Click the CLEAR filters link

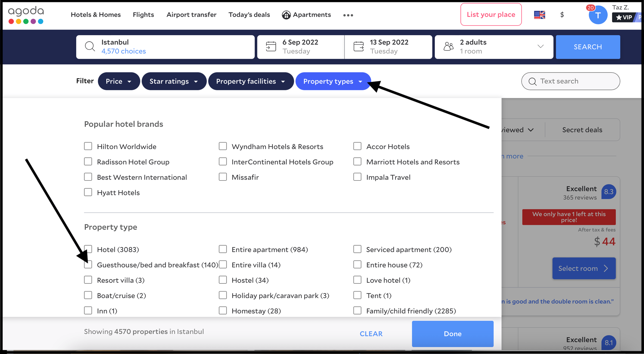click(371, 334)
